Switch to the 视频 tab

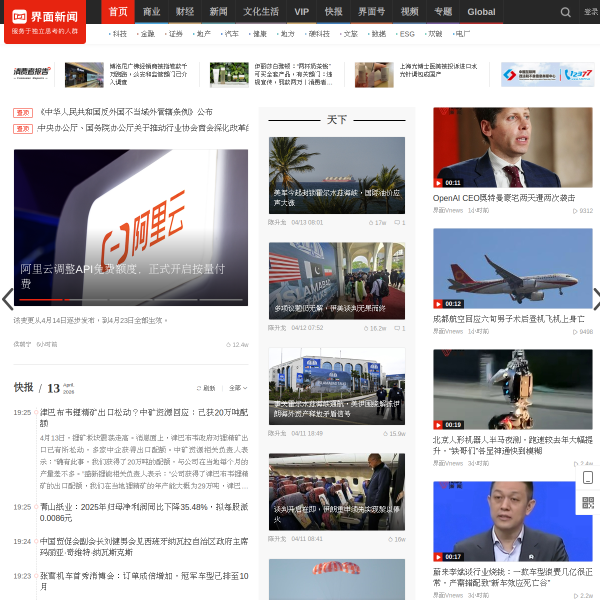pos(409,12)
